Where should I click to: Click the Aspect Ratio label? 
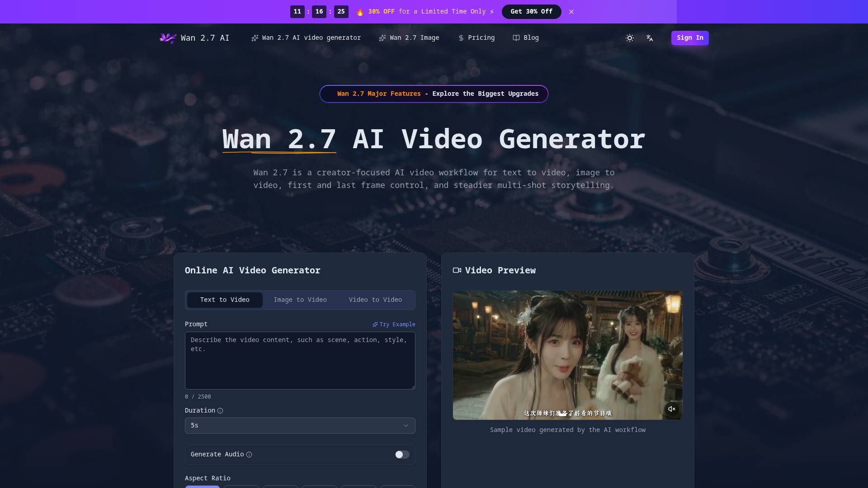[208, 478]
